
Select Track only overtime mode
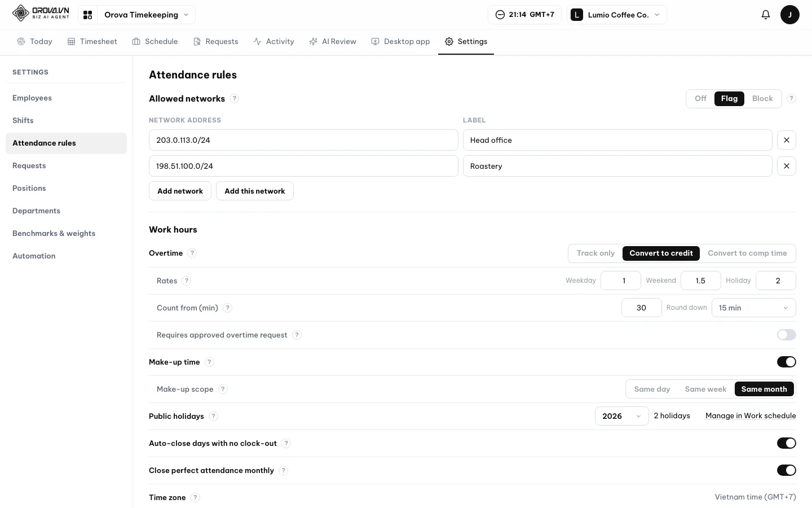595,253
